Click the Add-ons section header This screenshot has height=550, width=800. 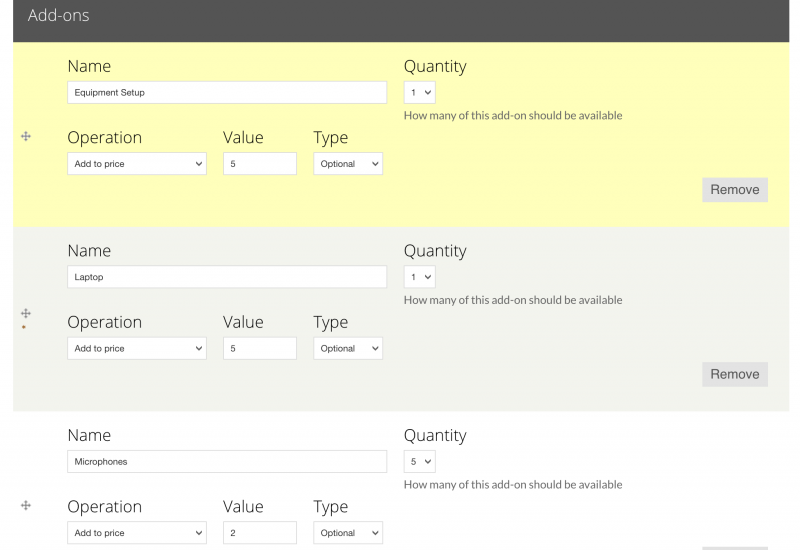(x=401, y=20)
